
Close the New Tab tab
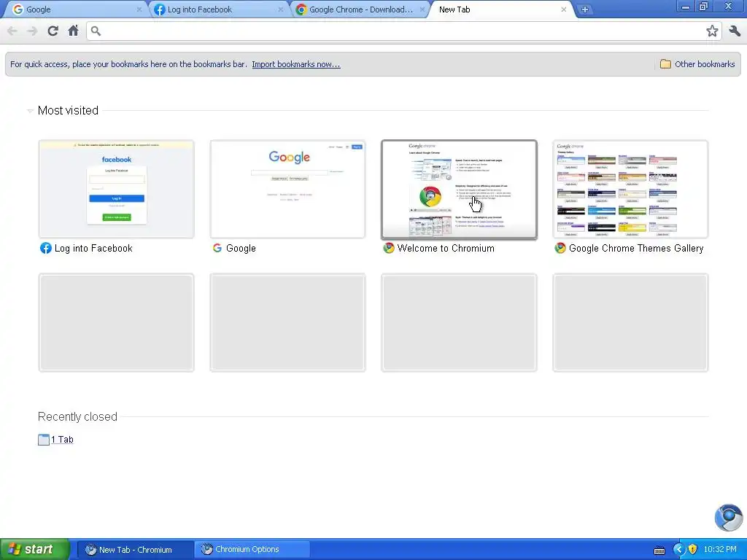click(564, 9)
